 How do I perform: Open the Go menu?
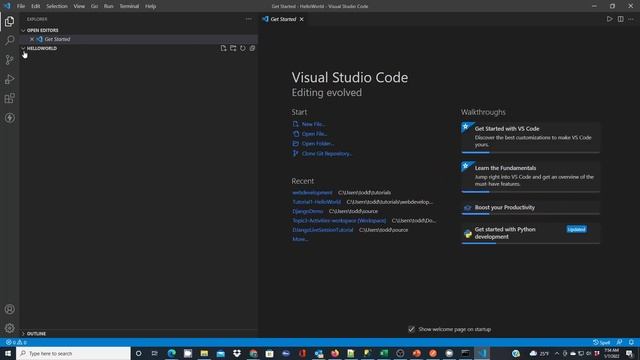click(x=94, y=6)
